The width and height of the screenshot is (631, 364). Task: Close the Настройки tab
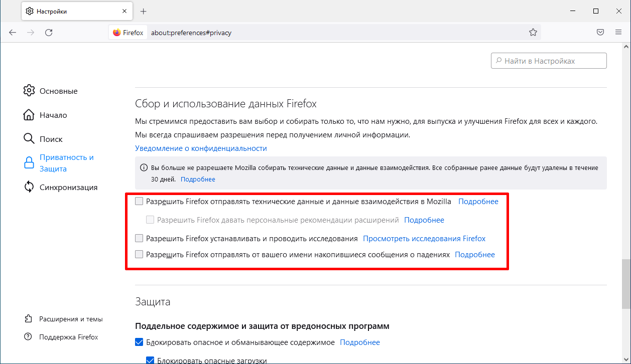124,11
